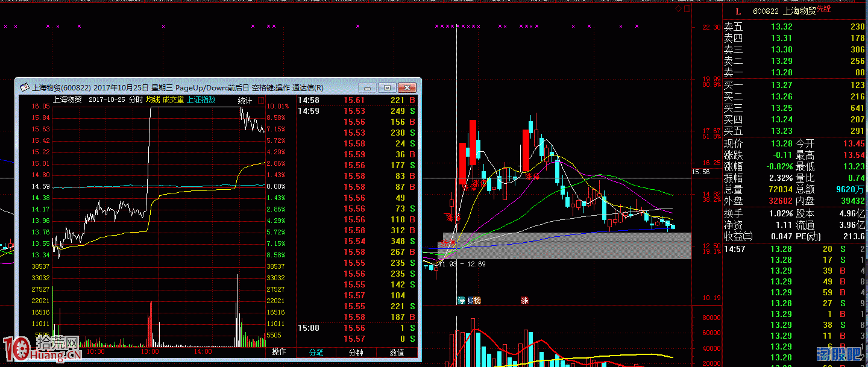
Task: Open the 分笔 tab in the popup
Action: [316, 352]
